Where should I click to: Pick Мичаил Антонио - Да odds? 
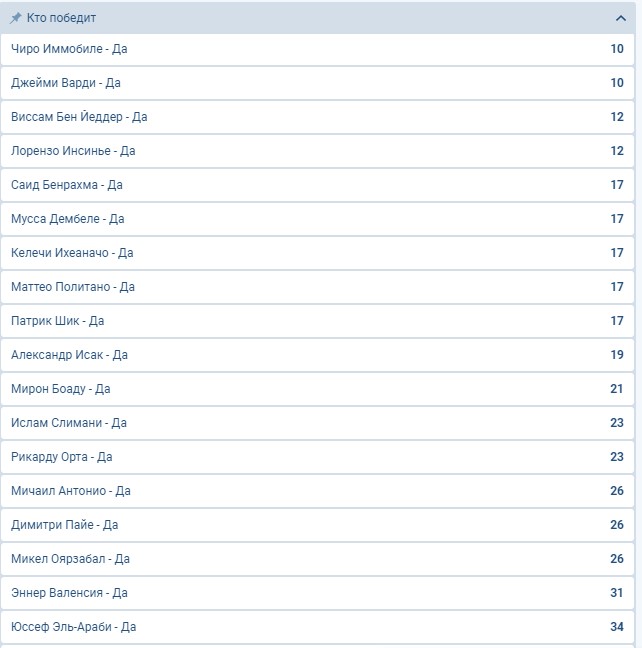[317, 491]
